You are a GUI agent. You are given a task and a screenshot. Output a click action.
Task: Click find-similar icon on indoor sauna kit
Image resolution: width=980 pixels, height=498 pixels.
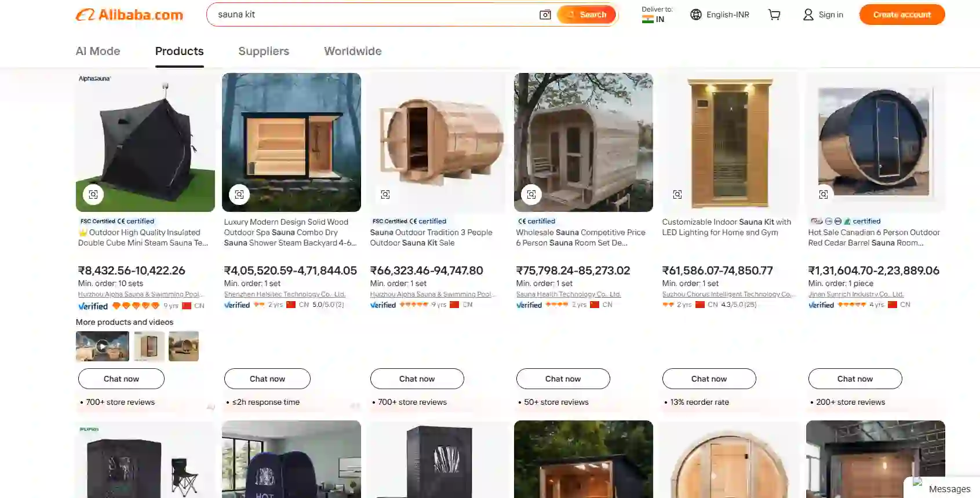677,195
